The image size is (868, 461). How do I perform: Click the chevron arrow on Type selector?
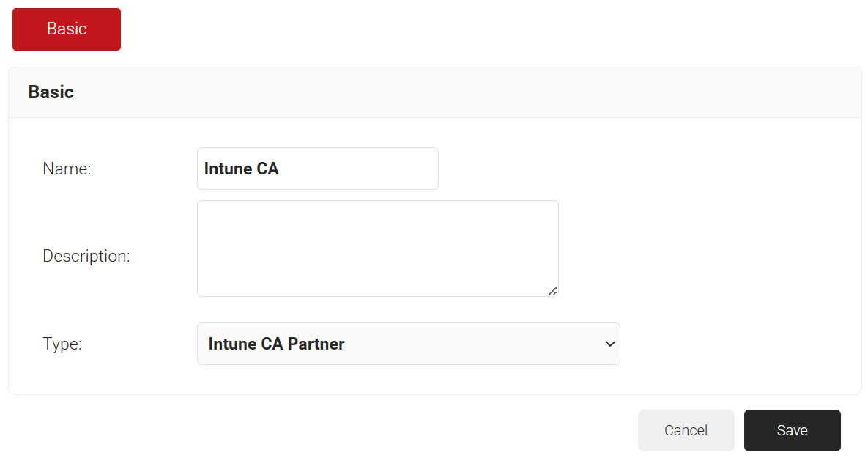609,344
